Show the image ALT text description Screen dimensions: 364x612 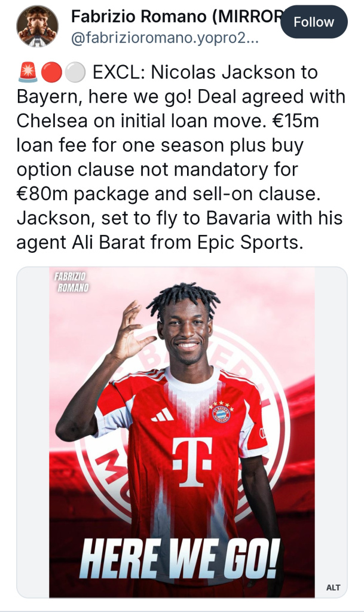pyautogui.click(x=333, y=587)
